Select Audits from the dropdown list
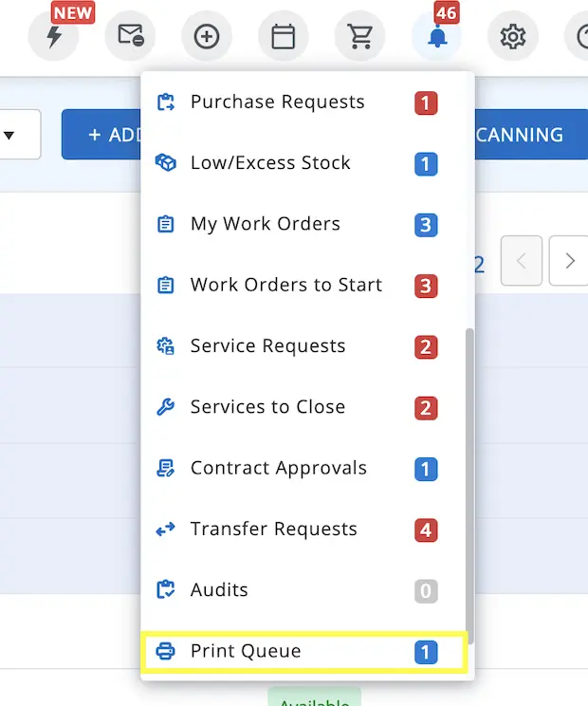This screenshot has width=588, height=706. tap(219, 590)
